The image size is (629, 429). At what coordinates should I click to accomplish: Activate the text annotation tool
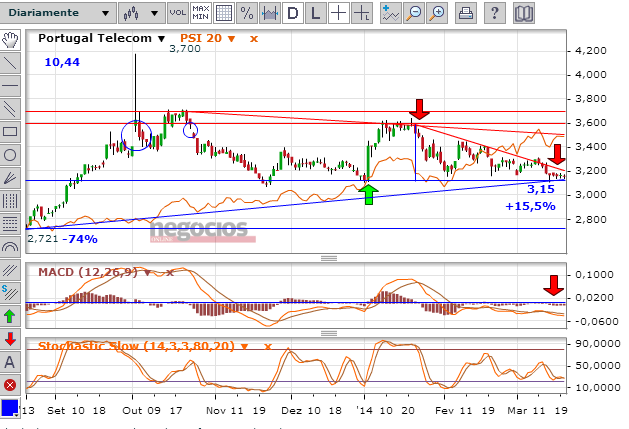(x=10, y=361)
